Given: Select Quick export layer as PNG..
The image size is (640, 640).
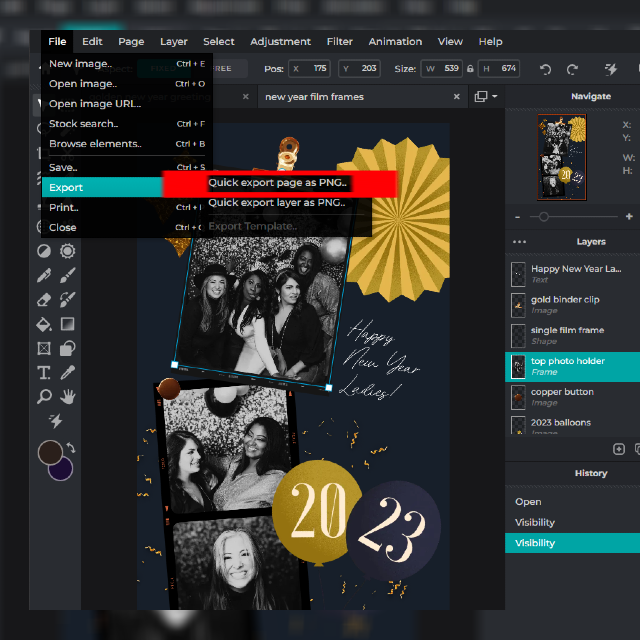Looking at the screenshot, I should click(x=278, y=202).
